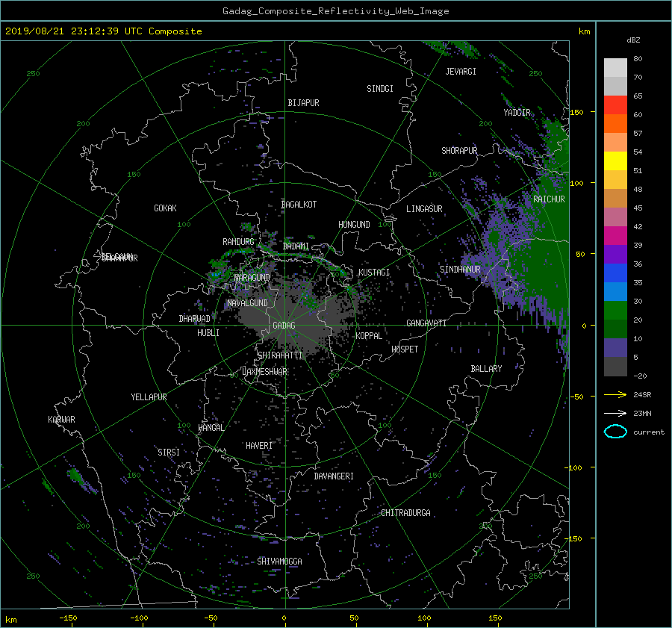Click the HUBLI city label
Screen dimensions: 672x628
[208, 332]
